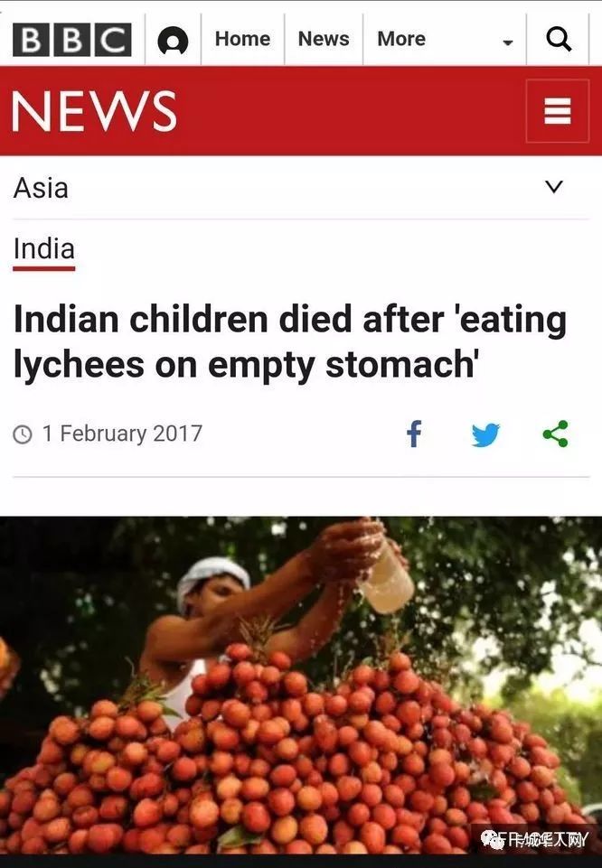The height and width of the screenshot is (868, 602).
Task: Click the clock icon beside date
Action: point(23,434)
